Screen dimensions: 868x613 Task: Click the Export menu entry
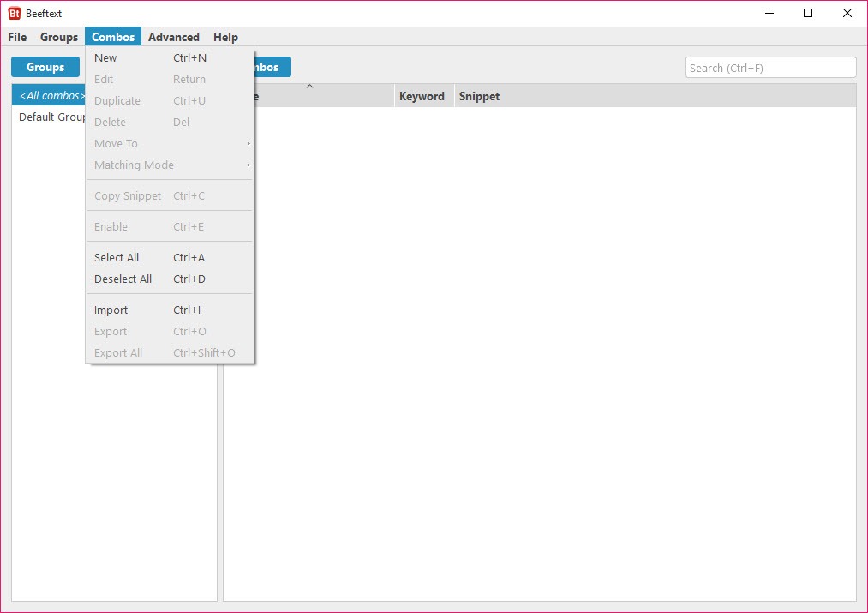(170, 332)
